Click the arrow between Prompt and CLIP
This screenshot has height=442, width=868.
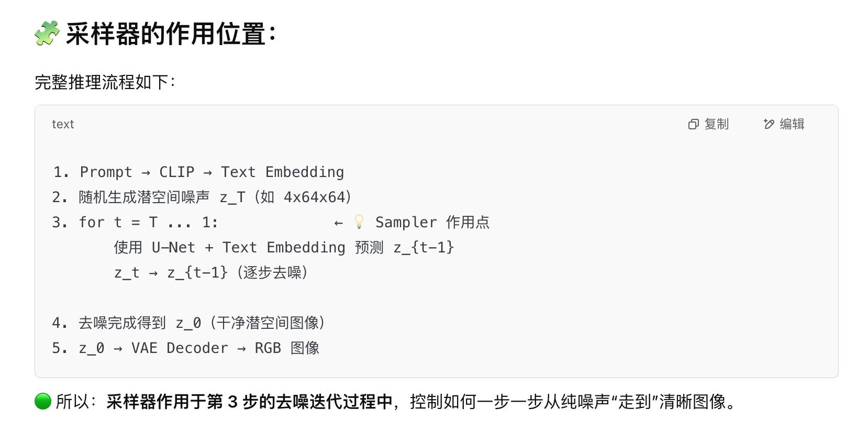(x=146, y=173)
